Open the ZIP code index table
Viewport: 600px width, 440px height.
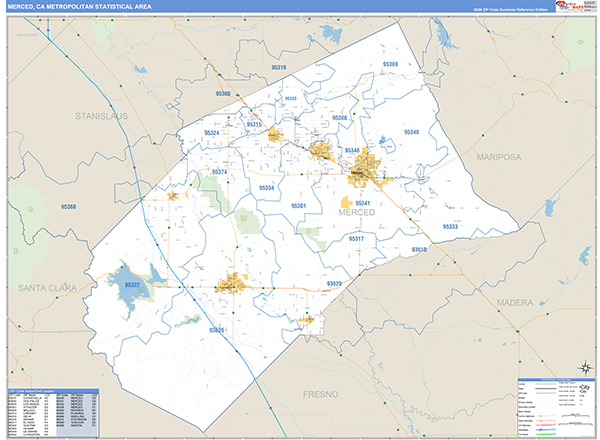[x=54, y=413]
